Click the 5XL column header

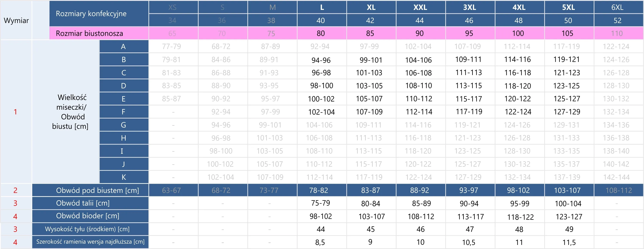[569, 7]
